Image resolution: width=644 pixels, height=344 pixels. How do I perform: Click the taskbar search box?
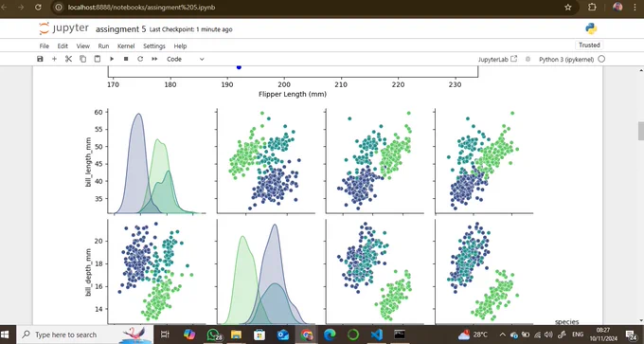click(85, 335)
